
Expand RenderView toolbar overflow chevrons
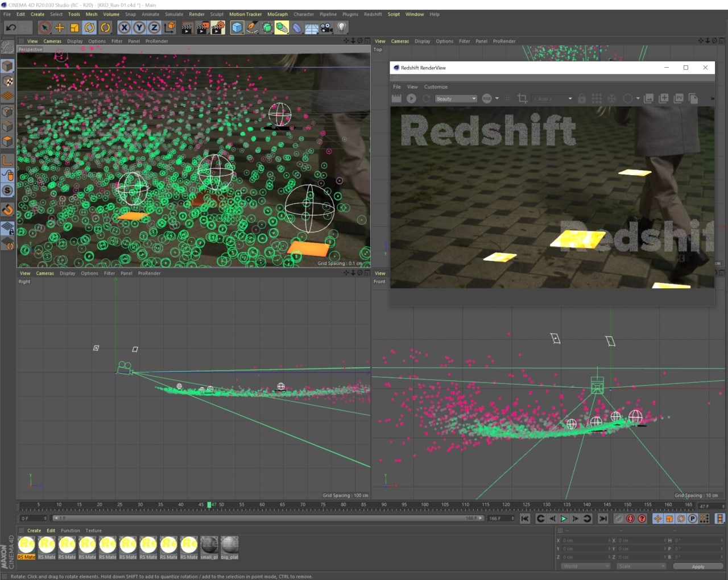[x=712, y=98]
